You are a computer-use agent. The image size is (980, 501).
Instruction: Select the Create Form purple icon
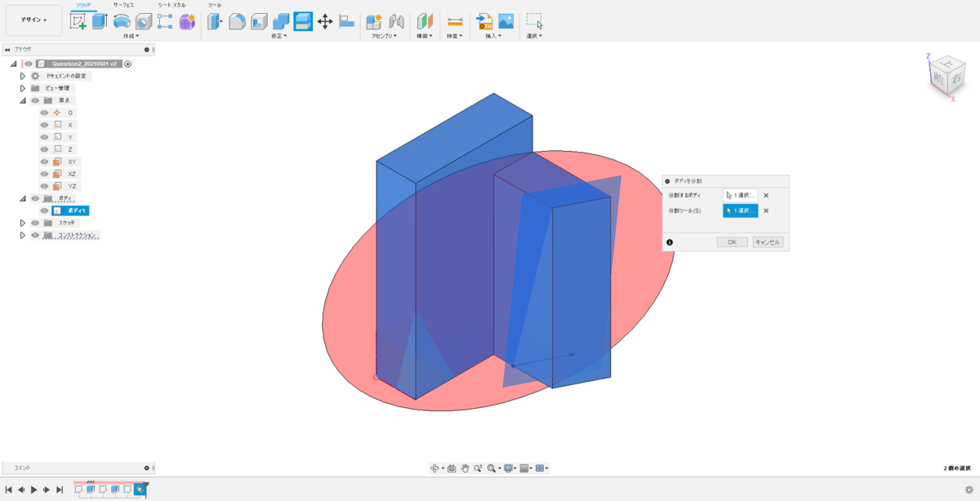187,22
